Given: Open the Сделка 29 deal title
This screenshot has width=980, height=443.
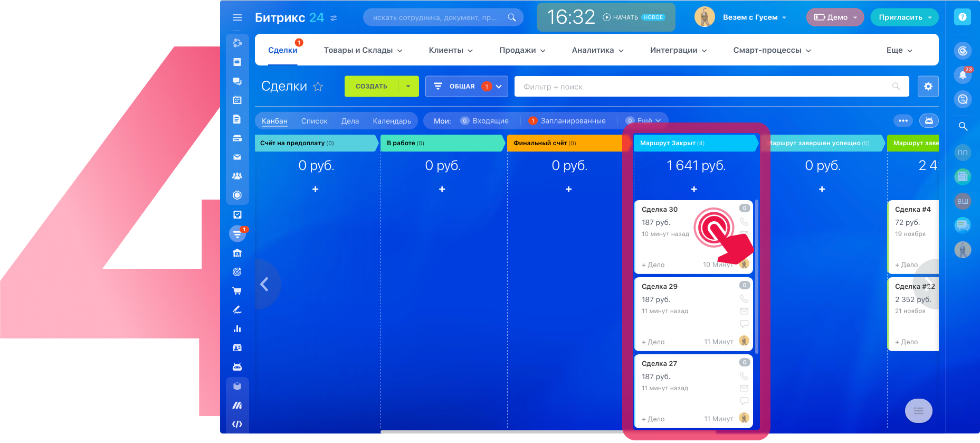Looking at the screenshot, I should tap(660, 287).
